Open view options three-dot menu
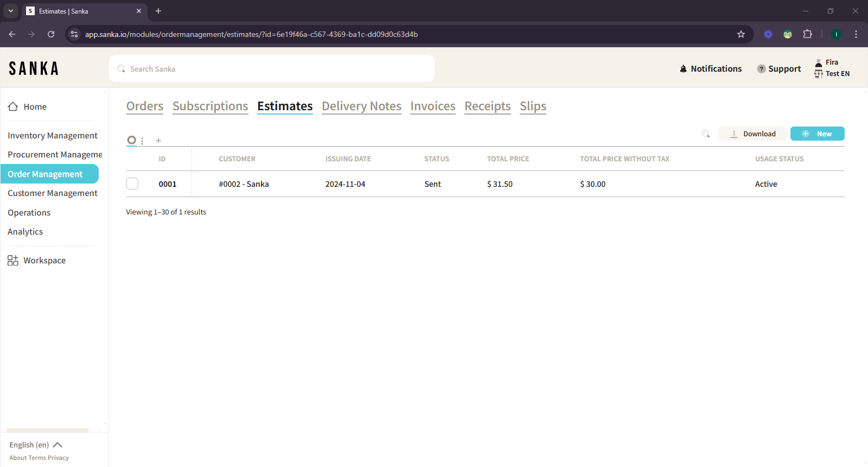 tap(142, 141)
